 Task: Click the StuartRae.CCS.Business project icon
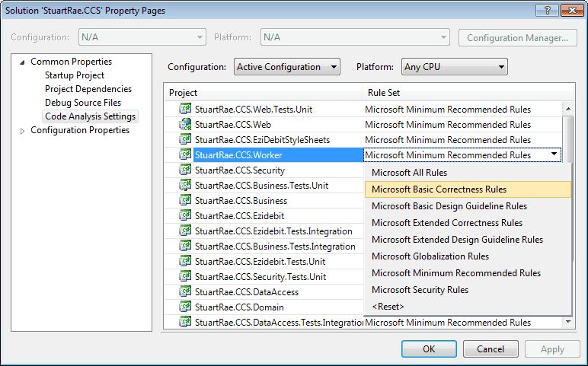[x=184, y=201]
